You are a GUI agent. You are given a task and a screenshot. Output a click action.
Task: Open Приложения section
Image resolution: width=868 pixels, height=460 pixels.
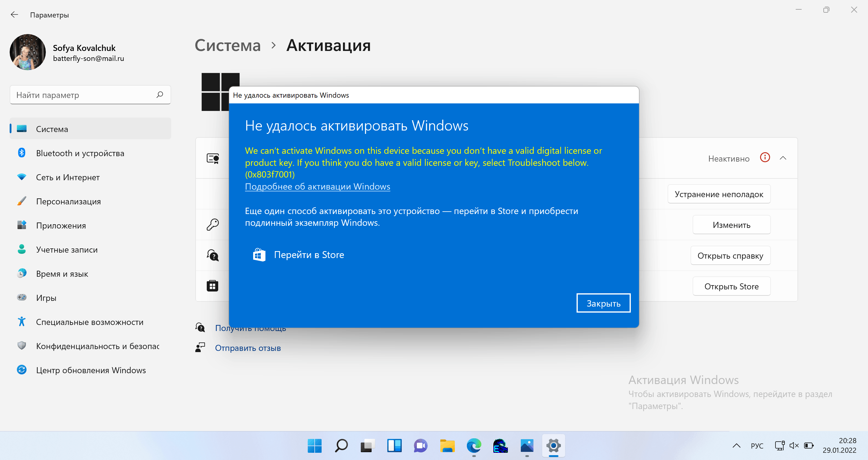point(90,225)
